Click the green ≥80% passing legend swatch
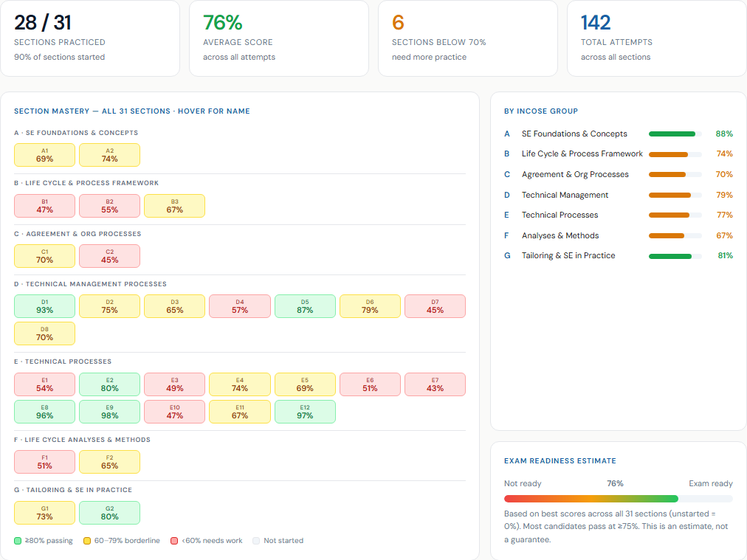The height and width of the screenshot is (560, 747). (x=18, y=541)
